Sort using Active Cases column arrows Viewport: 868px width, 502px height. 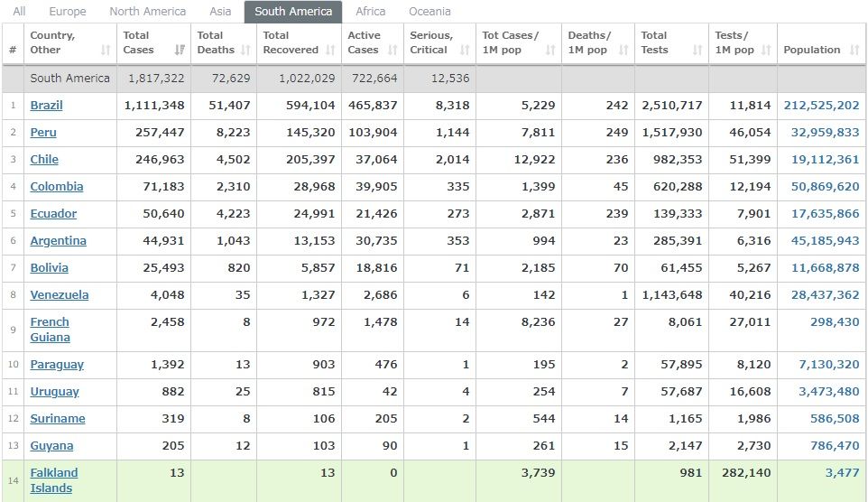(x=392, y=50)
